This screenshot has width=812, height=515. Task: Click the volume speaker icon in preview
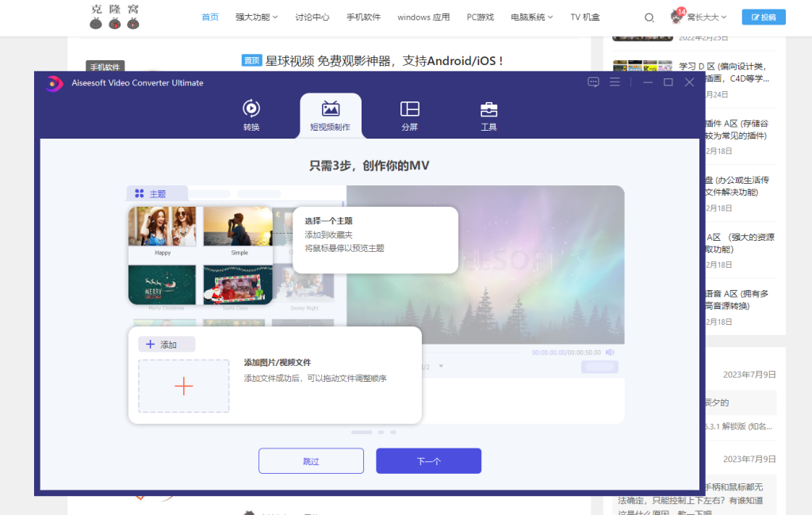[x=610, y=353]
